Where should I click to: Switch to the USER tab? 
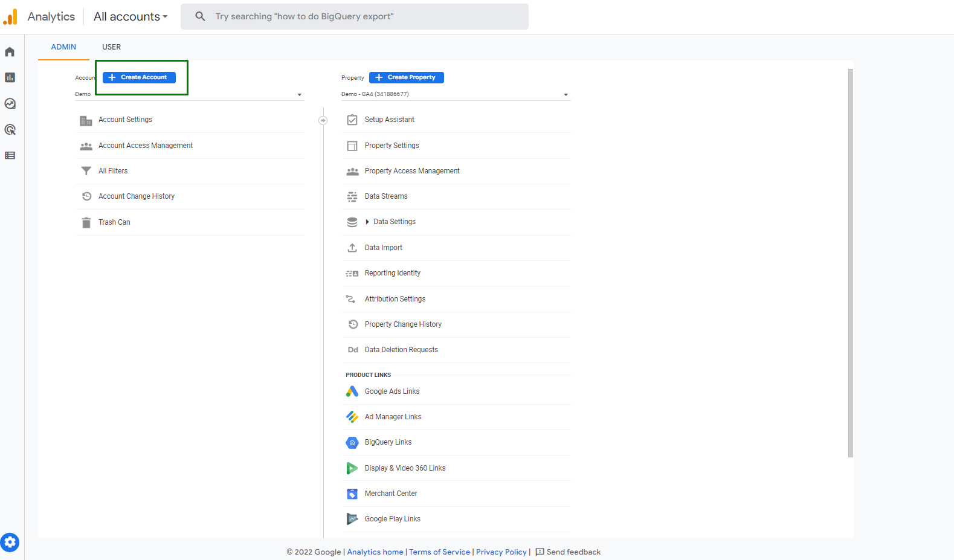pos(111,47)
